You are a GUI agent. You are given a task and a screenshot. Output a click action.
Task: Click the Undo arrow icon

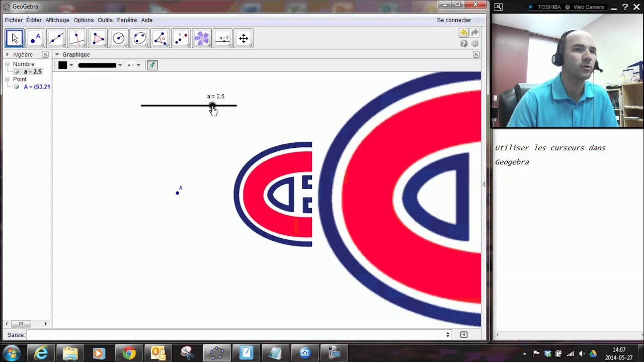463,33
